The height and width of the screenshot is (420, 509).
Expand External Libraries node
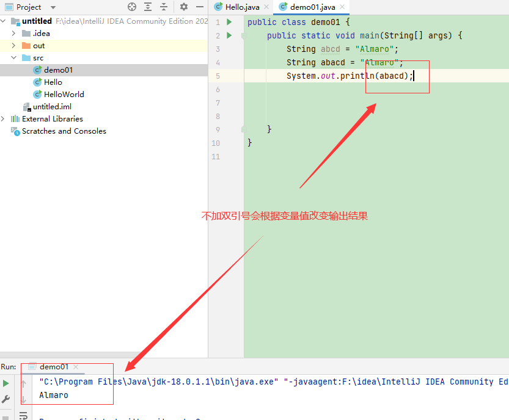click(3, 118)
